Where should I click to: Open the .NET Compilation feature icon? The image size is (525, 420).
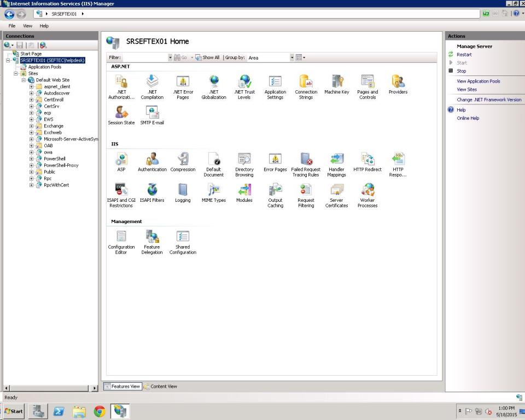tap(152, 87)
